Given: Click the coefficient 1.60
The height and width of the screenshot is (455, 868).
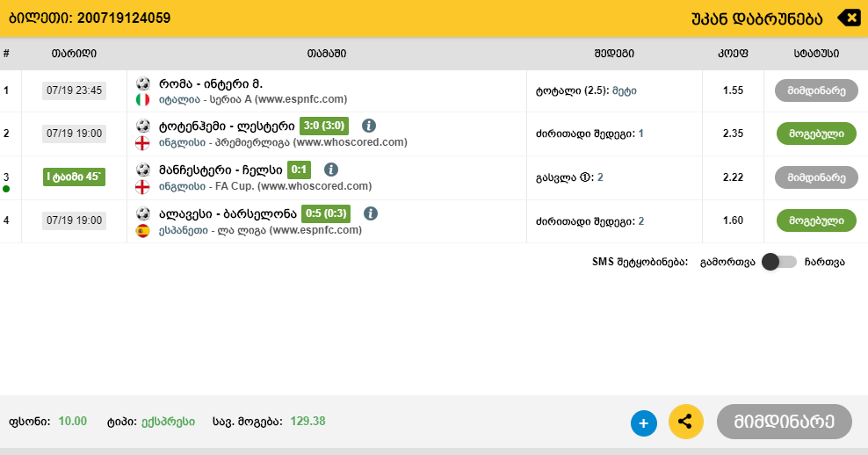Looking at the screenshot, I should tap(733, 220).
